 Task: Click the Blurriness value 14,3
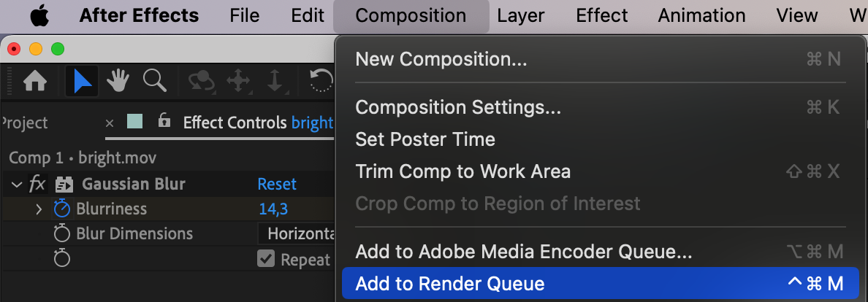pos(273,209)
